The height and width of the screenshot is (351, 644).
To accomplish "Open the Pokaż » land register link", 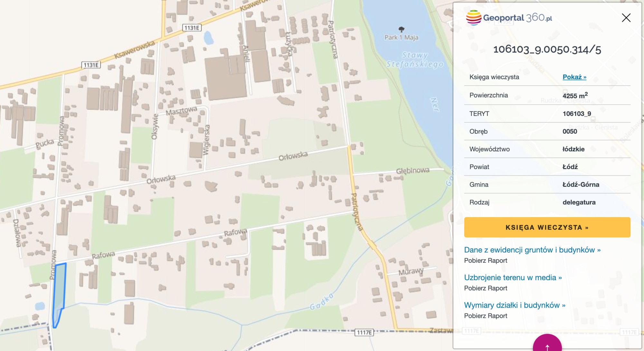I will point(574,77).
